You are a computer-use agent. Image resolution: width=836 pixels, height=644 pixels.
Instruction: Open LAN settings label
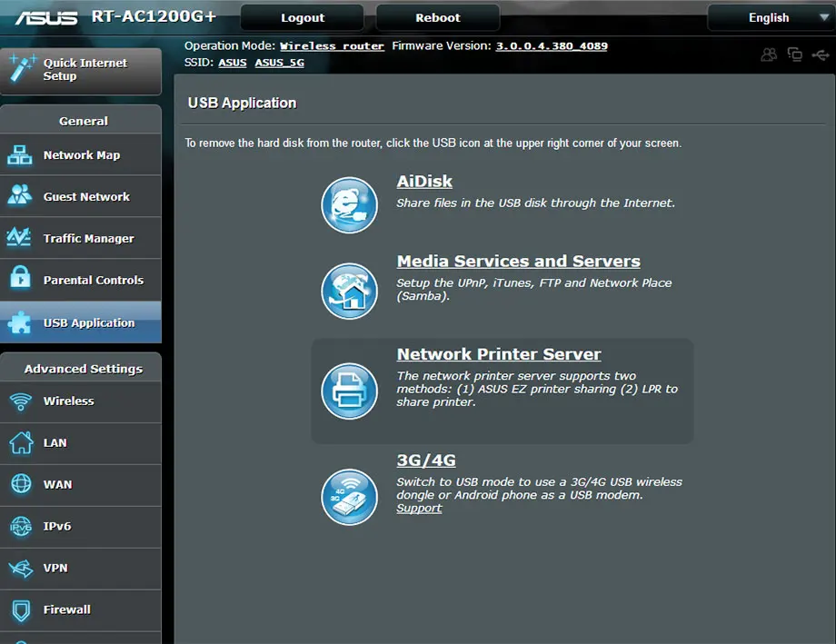point(55,442)
